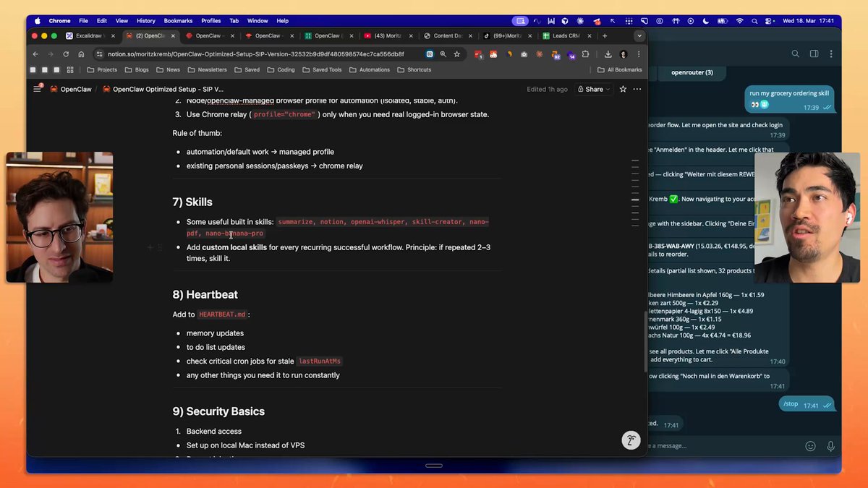
Task: Click the Notion sidebar hamburger icon
Action: [36, 89]
